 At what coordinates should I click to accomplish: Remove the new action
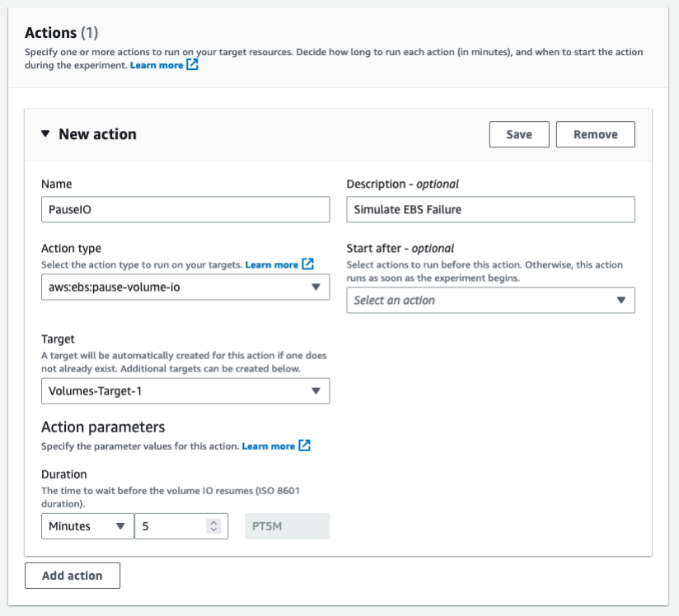(x=595, y=133)
